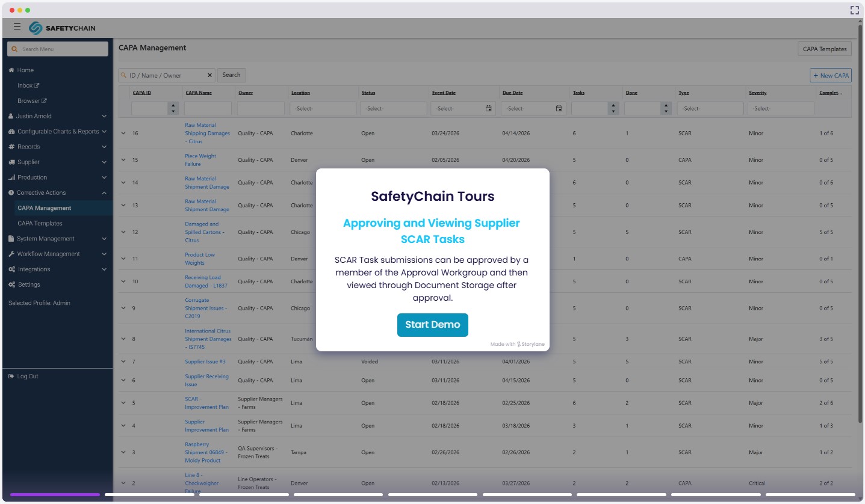This screenshot has width=865, height=504.
Task: Click the SafetyChain logo
Action: (62, 28)
